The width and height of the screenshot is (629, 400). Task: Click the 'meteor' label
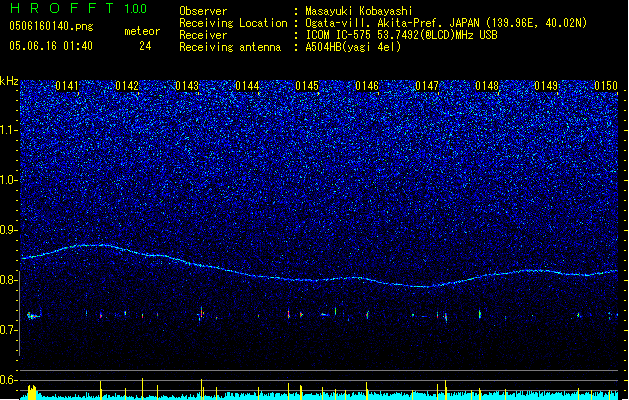click(142, 31)
